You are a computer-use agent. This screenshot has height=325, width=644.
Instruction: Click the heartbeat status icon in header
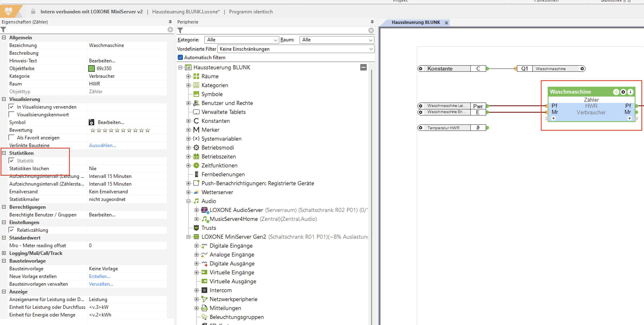pos(9,11)
